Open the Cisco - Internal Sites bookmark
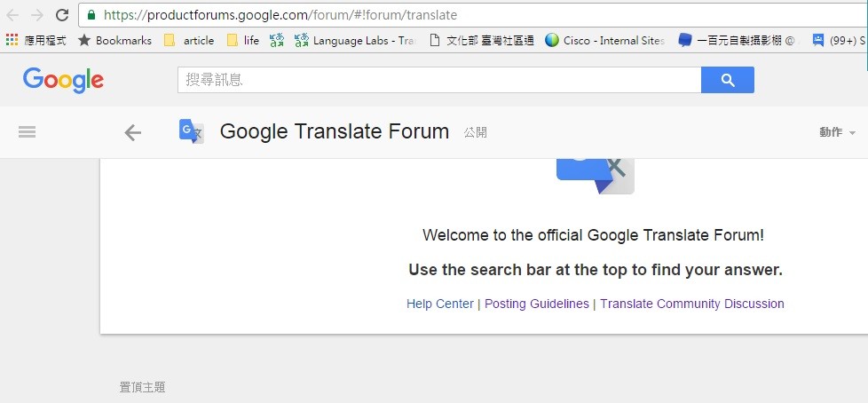This screenshot has width=868, height=403. (x=604, y=41)
